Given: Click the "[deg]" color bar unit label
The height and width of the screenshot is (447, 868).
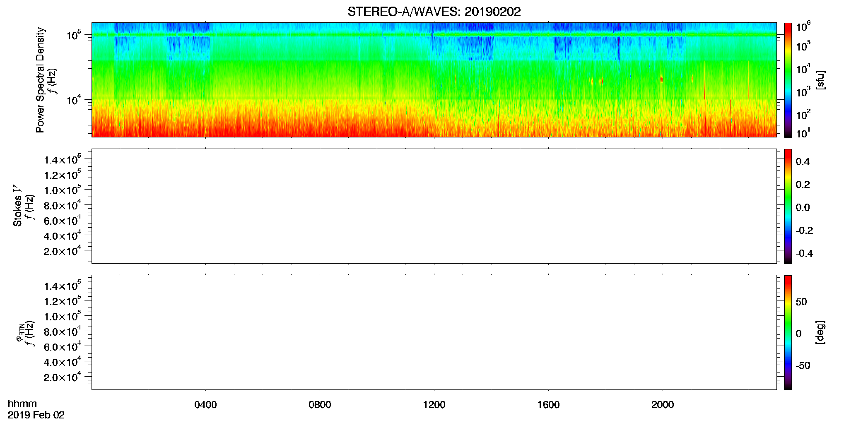Looking at the screenshot, I should coord(820,332).
